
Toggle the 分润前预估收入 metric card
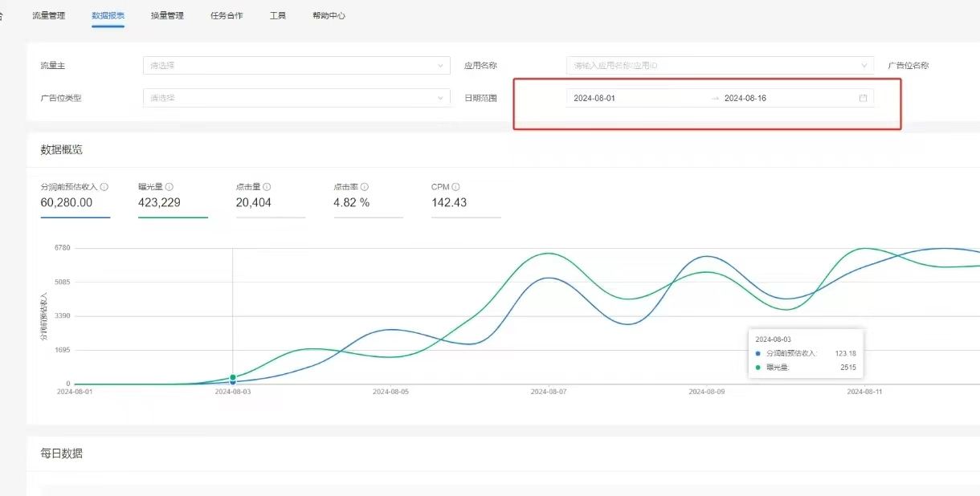75,202
